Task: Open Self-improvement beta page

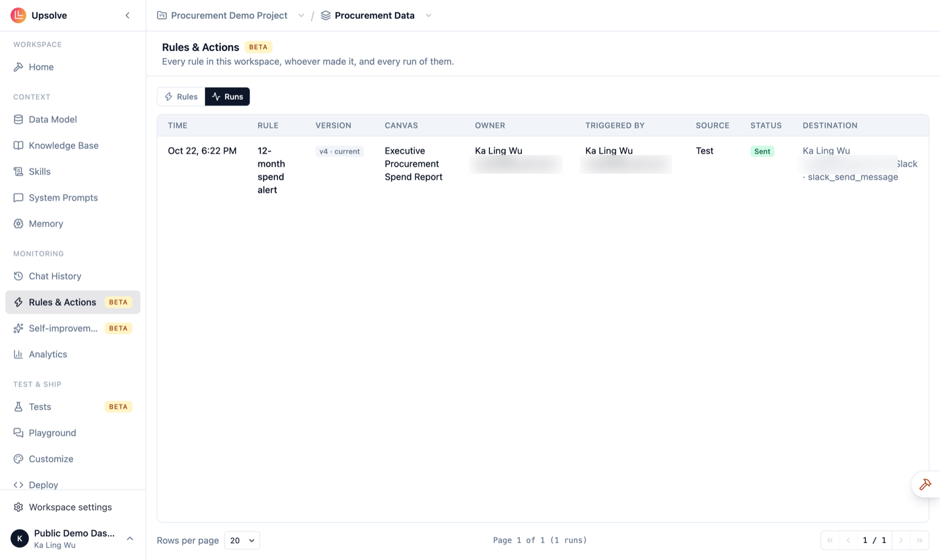Action: (73, 328)
